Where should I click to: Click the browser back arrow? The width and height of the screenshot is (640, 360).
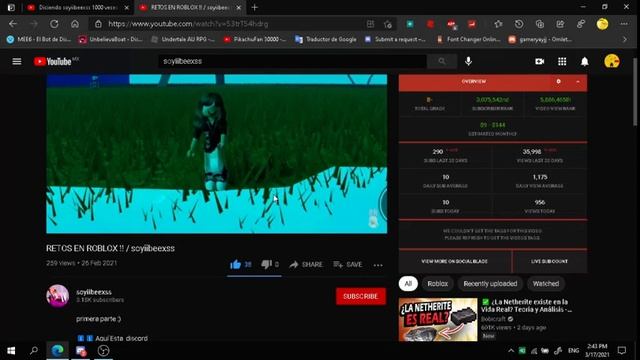click(x=13, y=24)
